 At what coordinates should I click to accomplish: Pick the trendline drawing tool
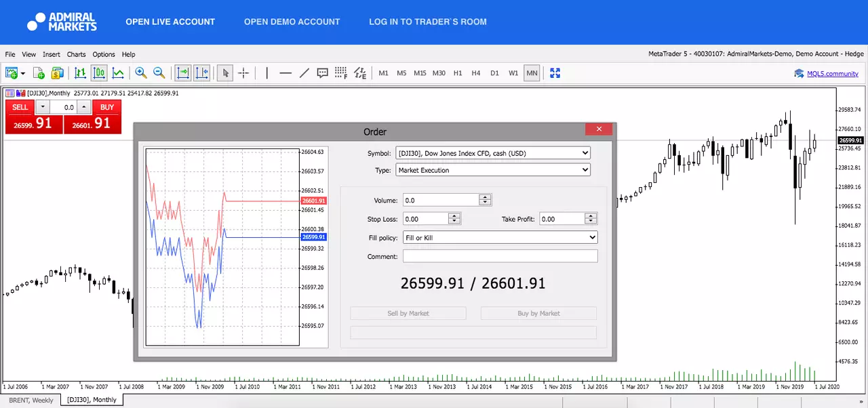pyautogui.click(x=304, y=73)
